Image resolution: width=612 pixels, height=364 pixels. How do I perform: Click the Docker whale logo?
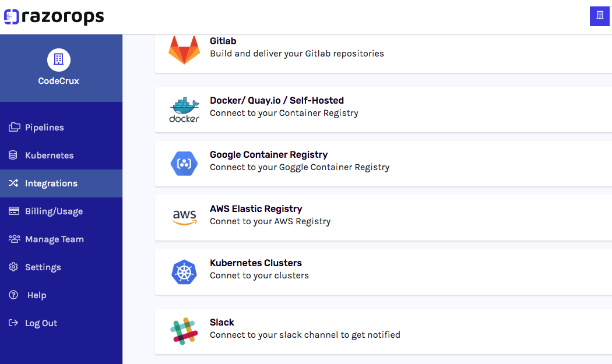click(184, 109)
